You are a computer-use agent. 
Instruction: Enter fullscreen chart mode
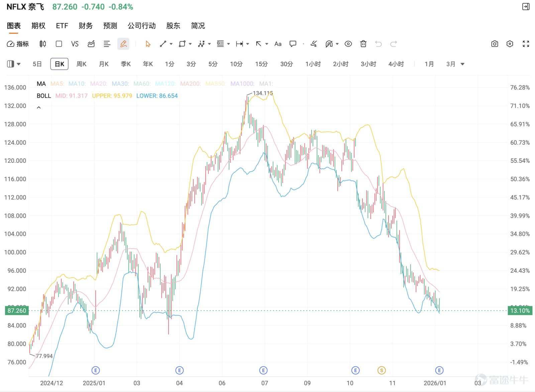pyautogui.click(x=526, y=44)
